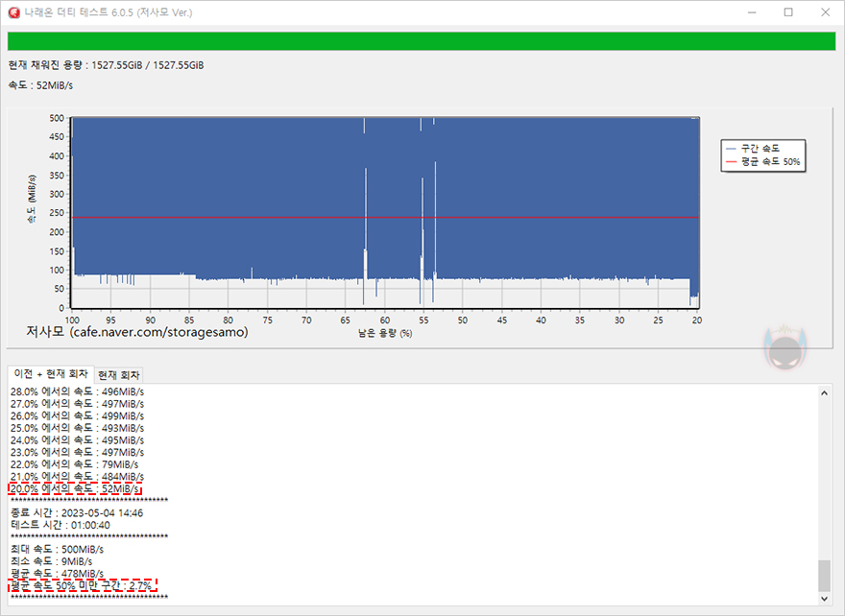
Task: Click the green progress bar
Action: (422, 41)
